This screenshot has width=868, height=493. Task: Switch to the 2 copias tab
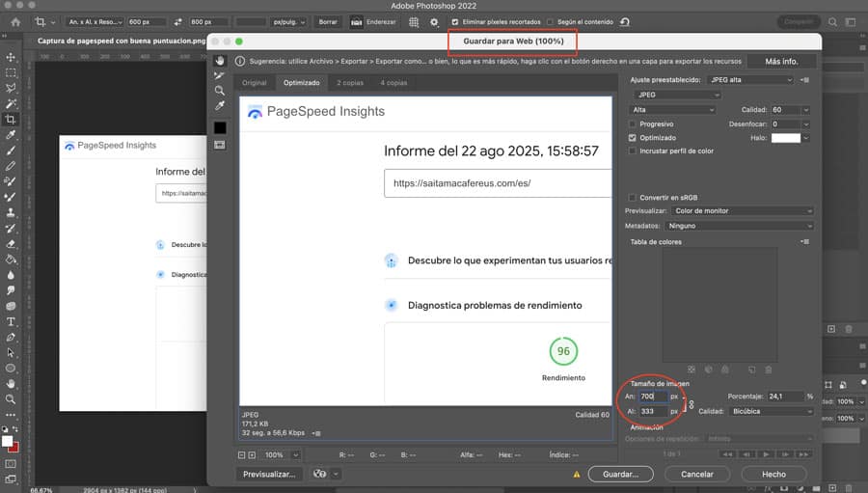click(350, 83)
